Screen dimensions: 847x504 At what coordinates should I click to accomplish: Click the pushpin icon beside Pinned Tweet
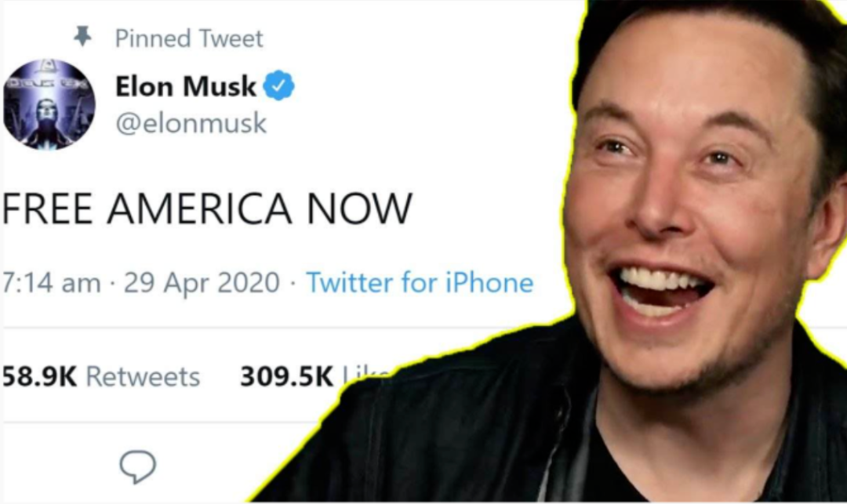(82, 37)
